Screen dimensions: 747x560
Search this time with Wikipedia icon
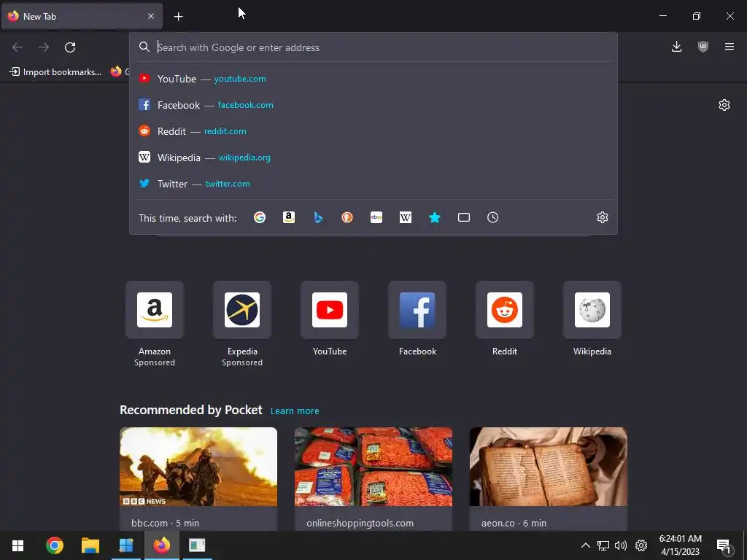(406, 217)
